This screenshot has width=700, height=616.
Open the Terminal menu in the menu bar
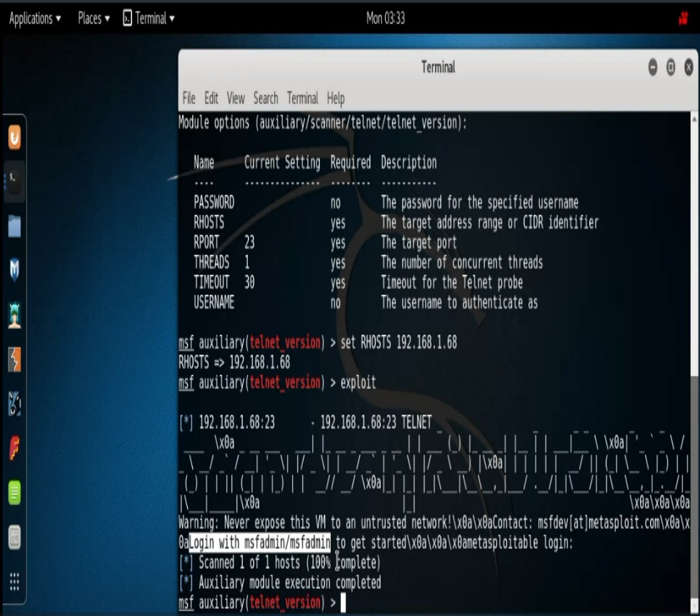click(x=303, y=98)
